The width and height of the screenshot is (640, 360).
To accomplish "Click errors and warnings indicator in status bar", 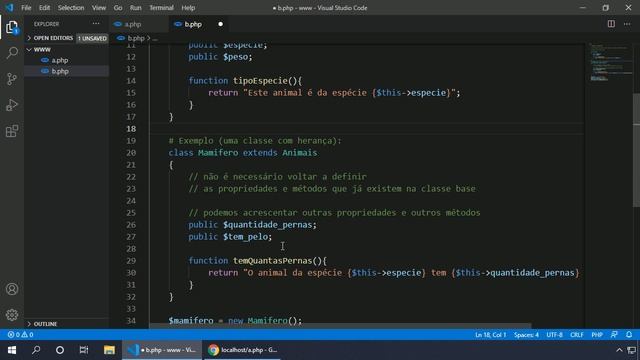I will pyautogui.click(x=20, y=335).
